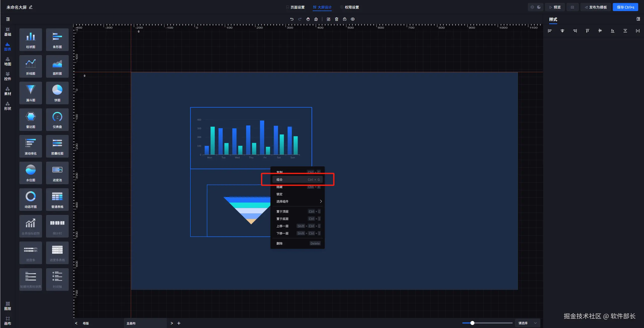Click the canvas zoom slider handle

(472, 323)
